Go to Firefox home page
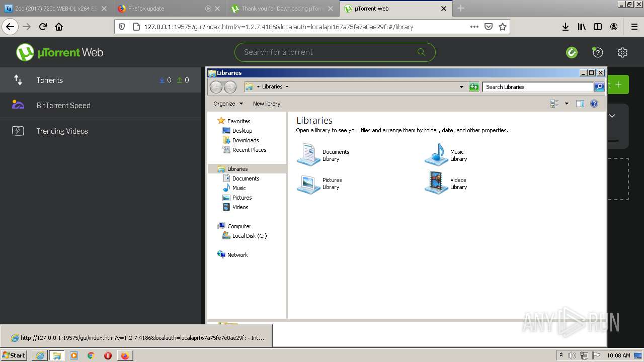 [59, 27]
